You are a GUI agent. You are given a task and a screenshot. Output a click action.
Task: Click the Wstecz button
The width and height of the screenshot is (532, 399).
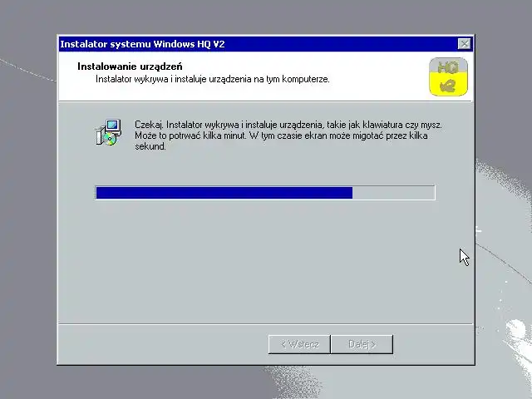pyautogui.click(x=299, y=344)
